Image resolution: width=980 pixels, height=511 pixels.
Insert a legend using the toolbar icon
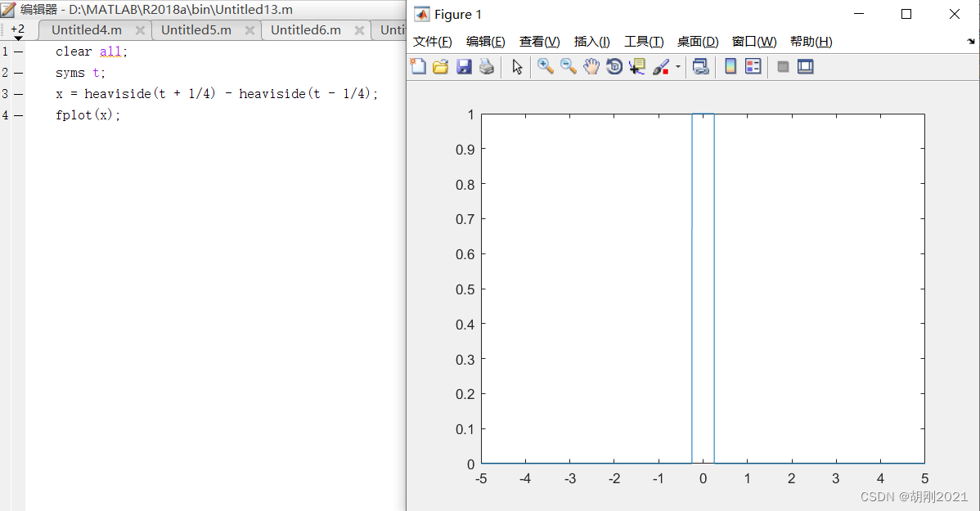click(753, 66)
